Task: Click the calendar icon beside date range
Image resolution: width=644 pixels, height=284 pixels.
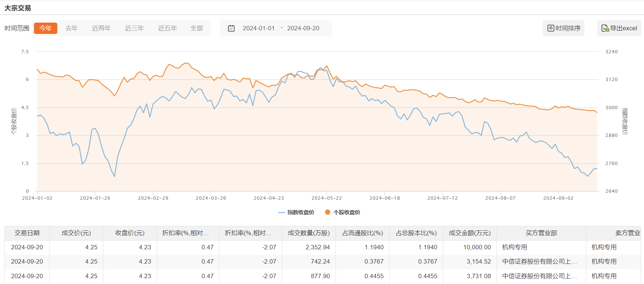Action: 231,28
